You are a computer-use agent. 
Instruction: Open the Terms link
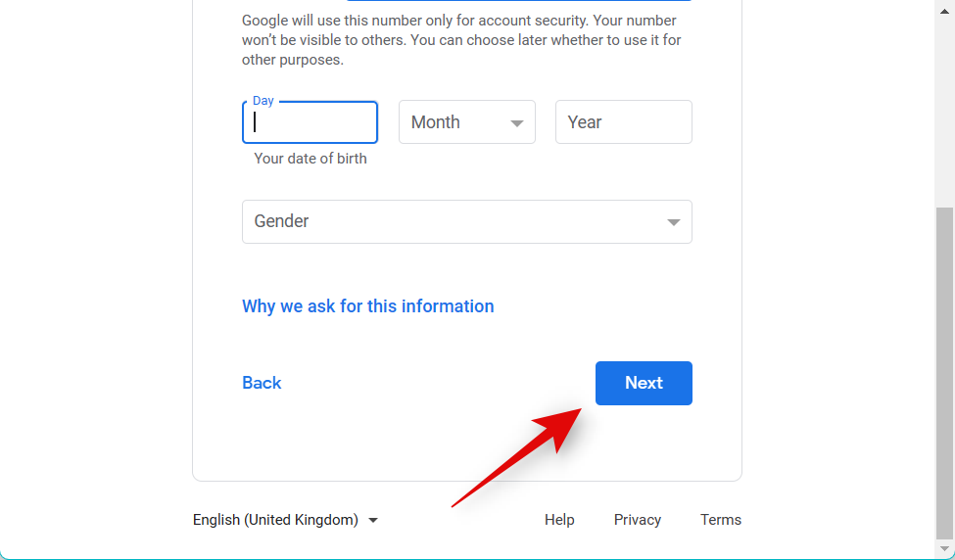point(721,520)
